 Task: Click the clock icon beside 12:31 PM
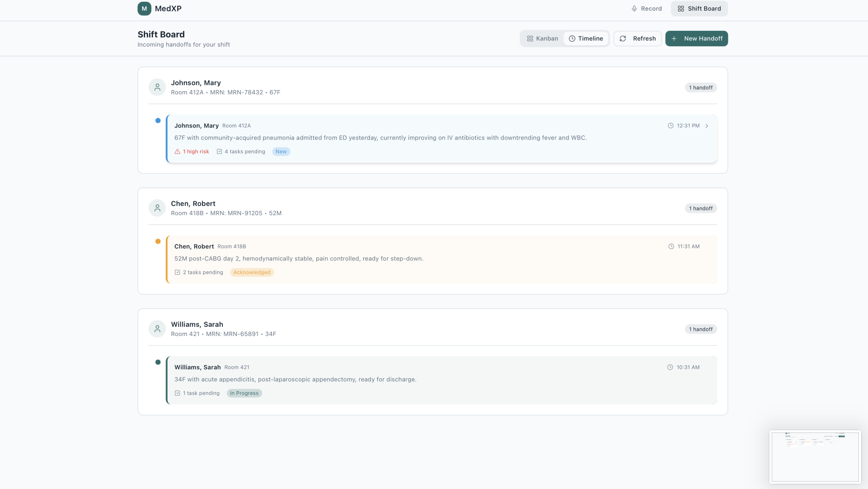click(671, 126)
